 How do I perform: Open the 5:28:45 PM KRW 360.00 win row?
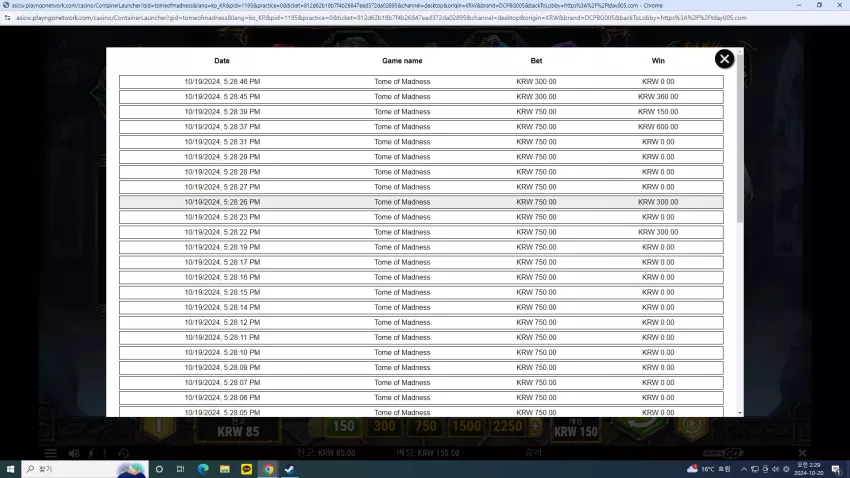click(421, 97)
